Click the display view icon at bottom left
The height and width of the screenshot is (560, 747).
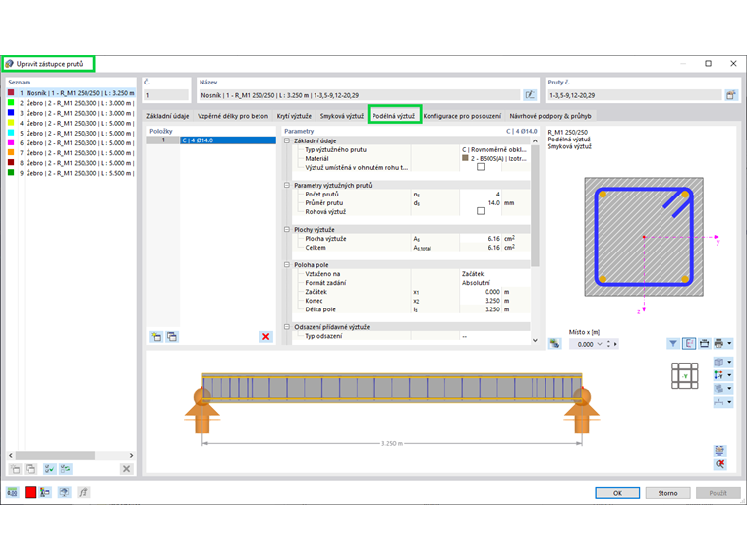tap(64, 492)
